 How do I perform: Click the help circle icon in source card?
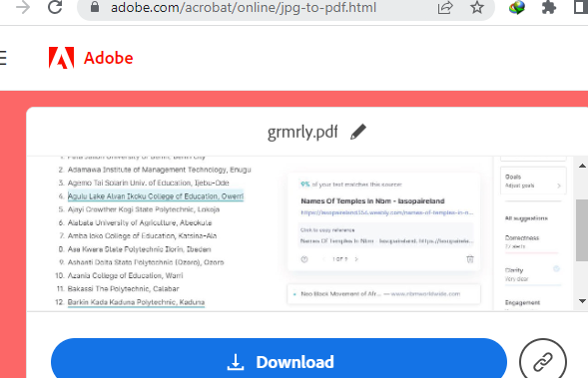coord(304,259)
